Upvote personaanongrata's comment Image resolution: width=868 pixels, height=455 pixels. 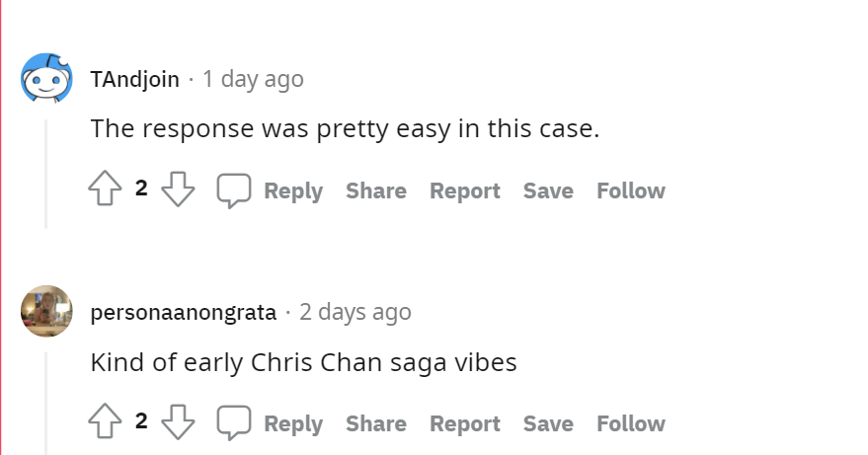coord(105,421)
